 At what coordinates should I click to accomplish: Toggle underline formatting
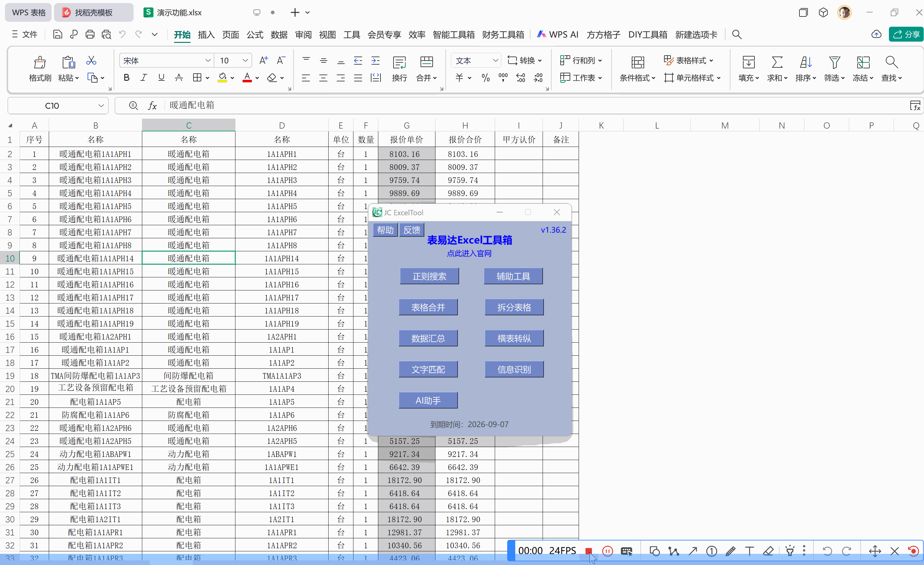tap(161, 78)
